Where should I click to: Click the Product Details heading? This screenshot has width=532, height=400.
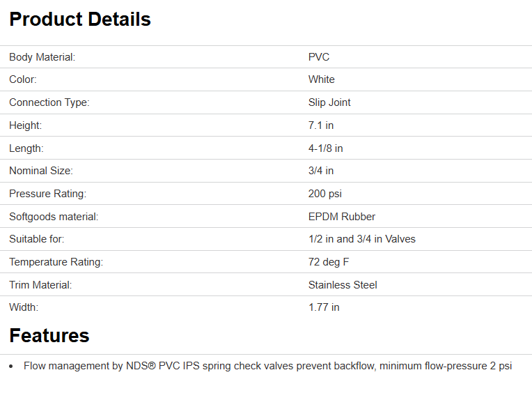[x=80, y=20]
